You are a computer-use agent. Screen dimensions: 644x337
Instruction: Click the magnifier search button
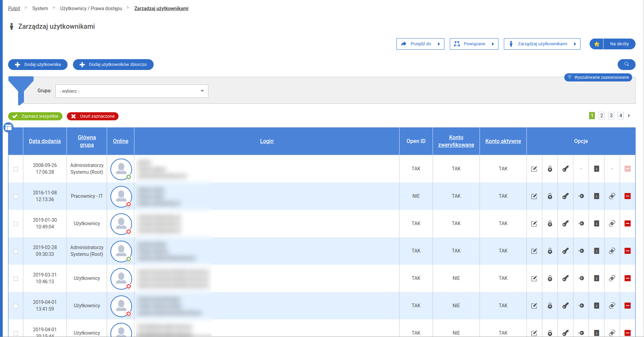(626, 64)
